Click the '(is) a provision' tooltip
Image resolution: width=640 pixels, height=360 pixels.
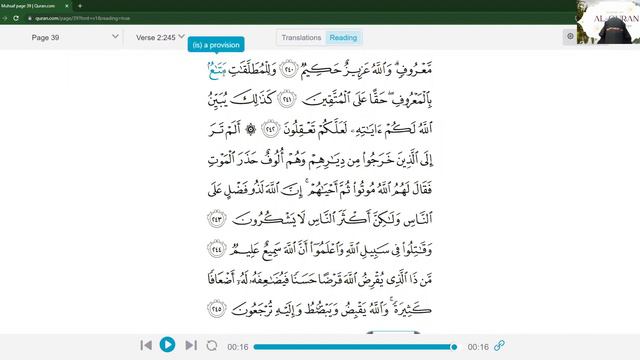[x=216, y=45]
